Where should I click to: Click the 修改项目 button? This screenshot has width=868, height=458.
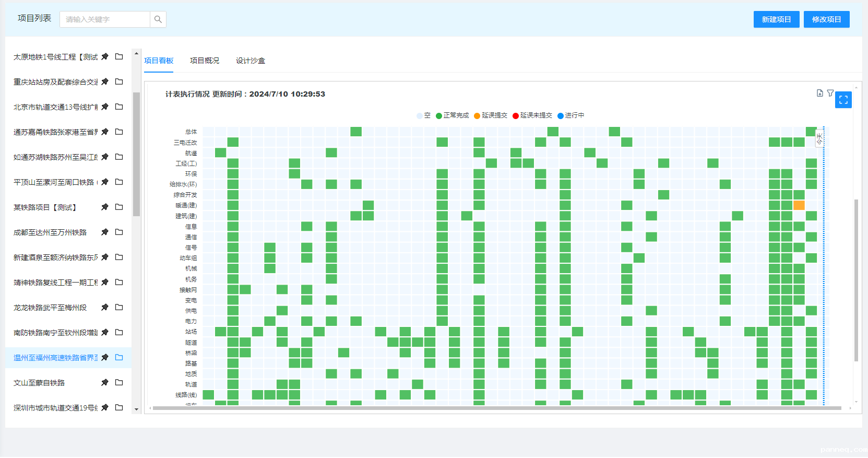(x=826, y=19)
